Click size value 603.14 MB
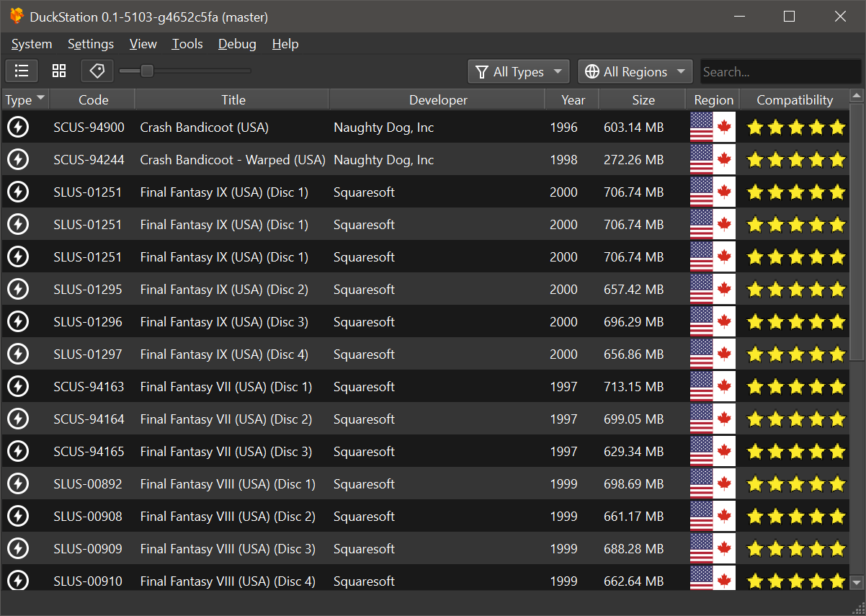The height and width of the screenshot is (616, 866). coord(634,128)
